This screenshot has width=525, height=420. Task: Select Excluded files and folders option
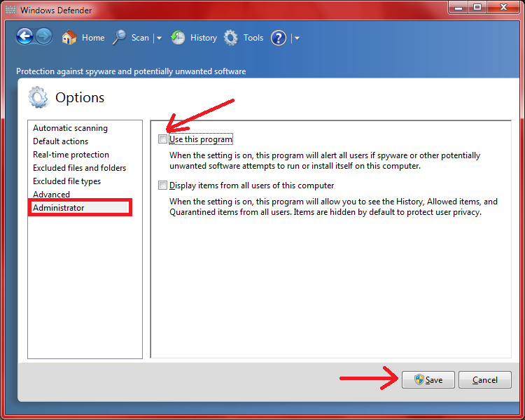[79, 168]
